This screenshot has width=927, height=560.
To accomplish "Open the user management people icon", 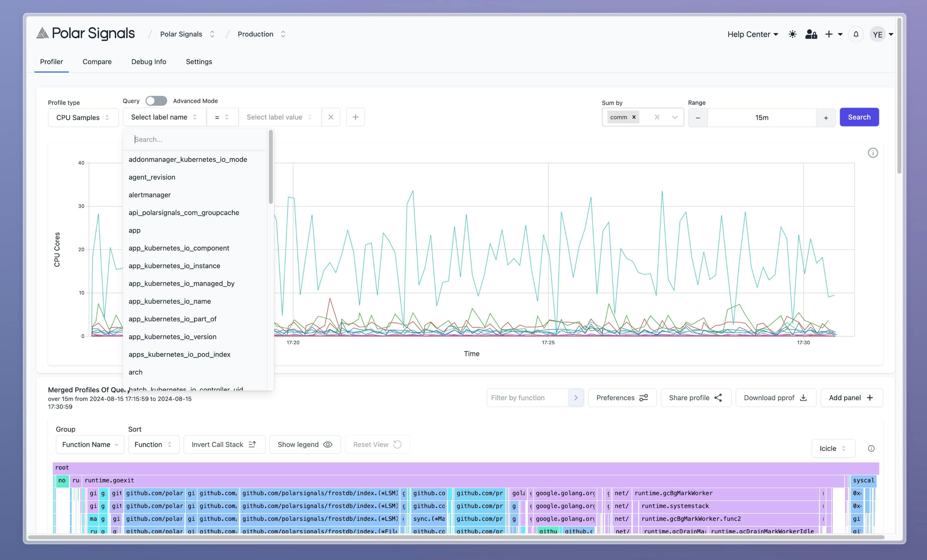I will pos(811,34).
